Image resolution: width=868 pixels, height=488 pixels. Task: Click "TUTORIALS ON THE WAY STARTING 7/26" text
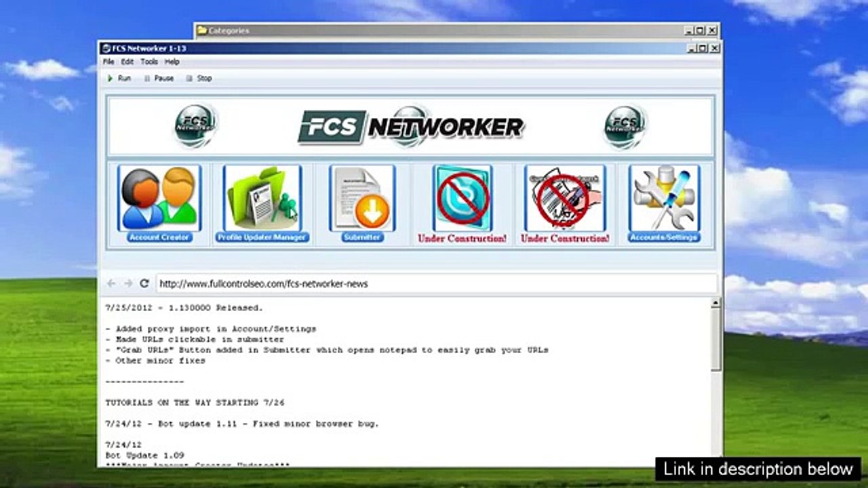(195, 403)
